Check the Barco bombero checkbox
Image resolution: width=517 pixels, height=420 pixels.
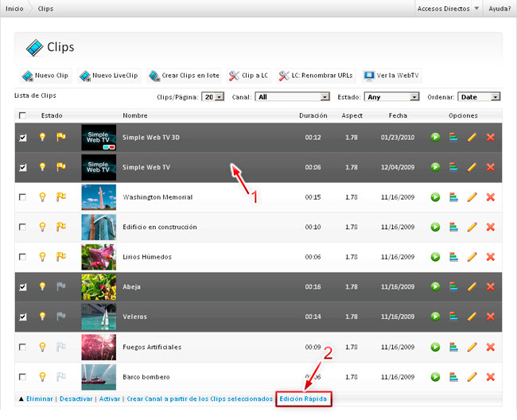pos(22,376)
